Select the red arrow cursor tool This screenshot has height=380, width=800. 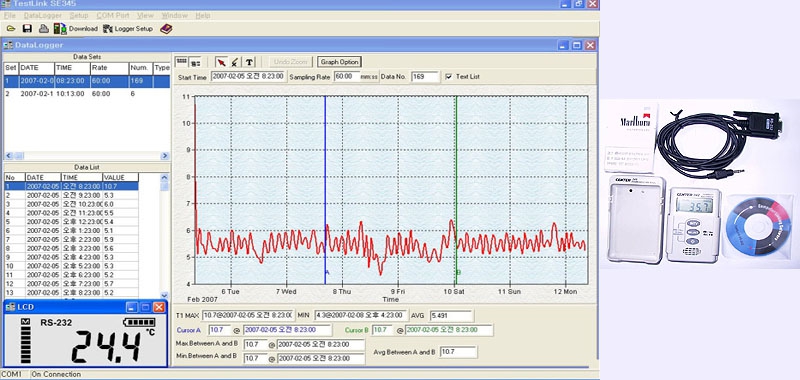pyautogui.click(x=221, y=62)
